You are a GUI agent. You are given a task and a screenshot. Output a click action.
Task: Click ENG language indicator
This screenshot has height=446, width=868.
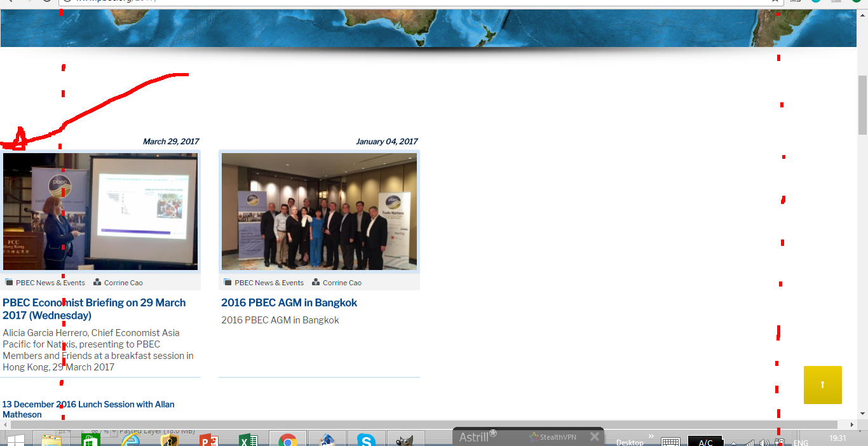coord(801,443)
